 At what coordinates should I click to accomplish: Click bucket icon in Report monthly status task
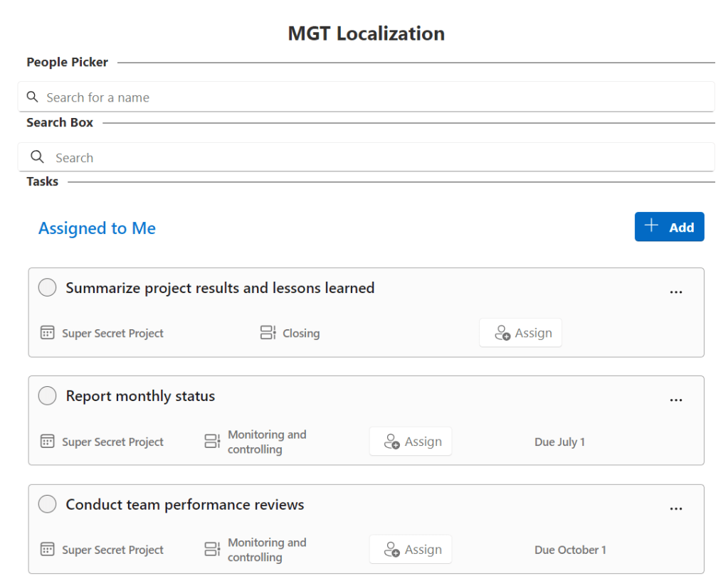pos(212,442)
